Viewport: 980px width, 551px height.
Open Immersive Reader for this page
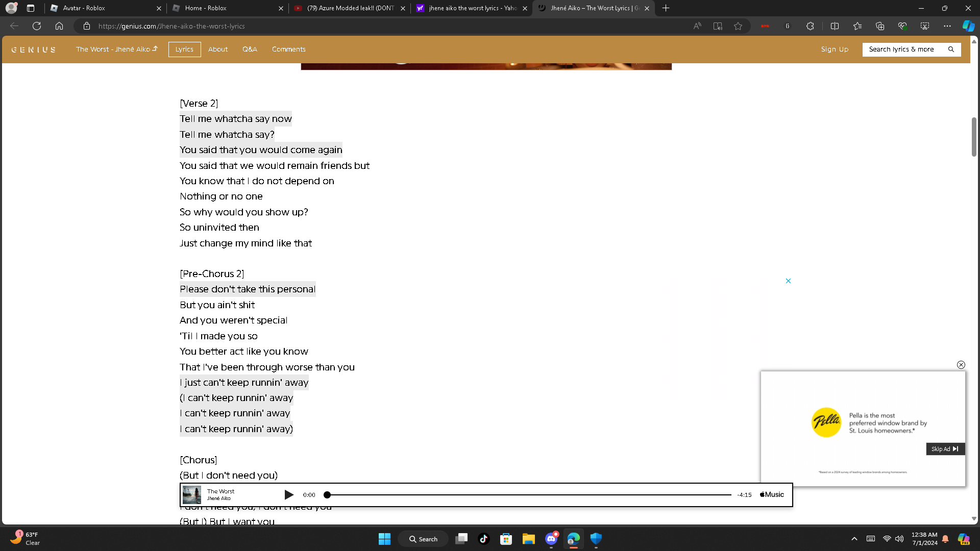718,26
